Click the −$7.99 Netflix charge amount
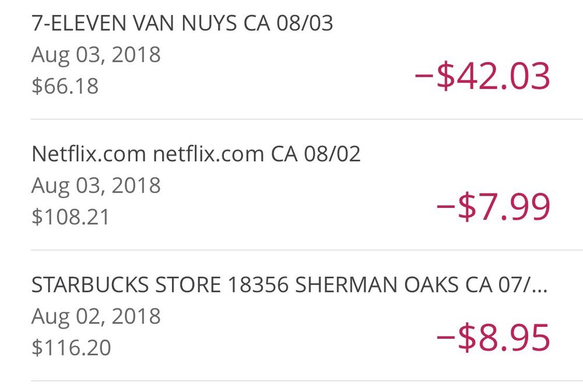 [493, 207]
